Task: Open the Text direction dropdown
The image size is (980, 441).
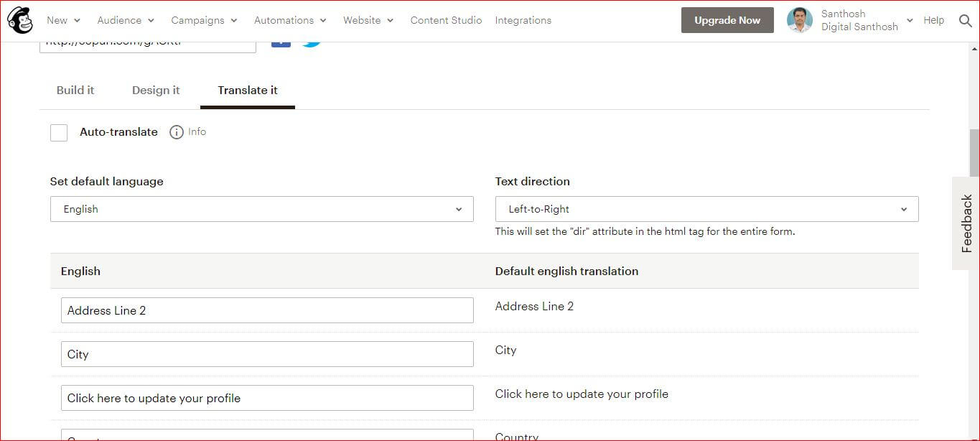Action: (706, 209)
